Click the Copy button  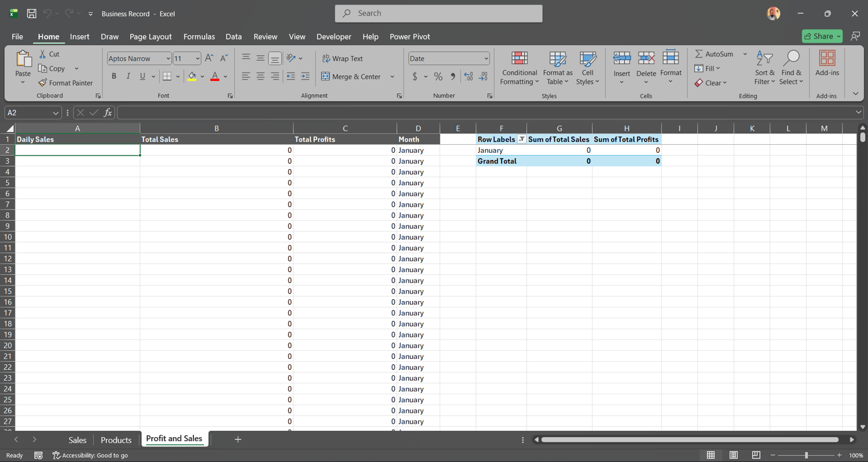point(52,68)
